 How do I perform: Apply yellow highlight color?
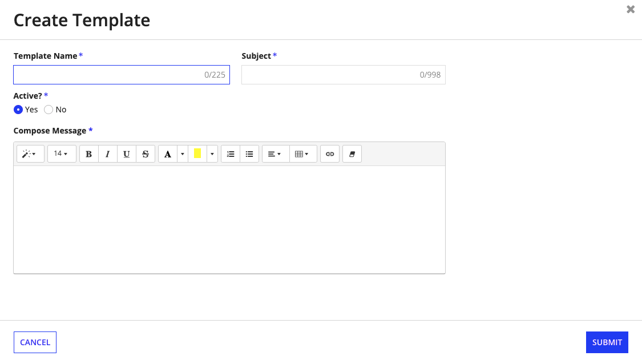[x=197, y=154]
